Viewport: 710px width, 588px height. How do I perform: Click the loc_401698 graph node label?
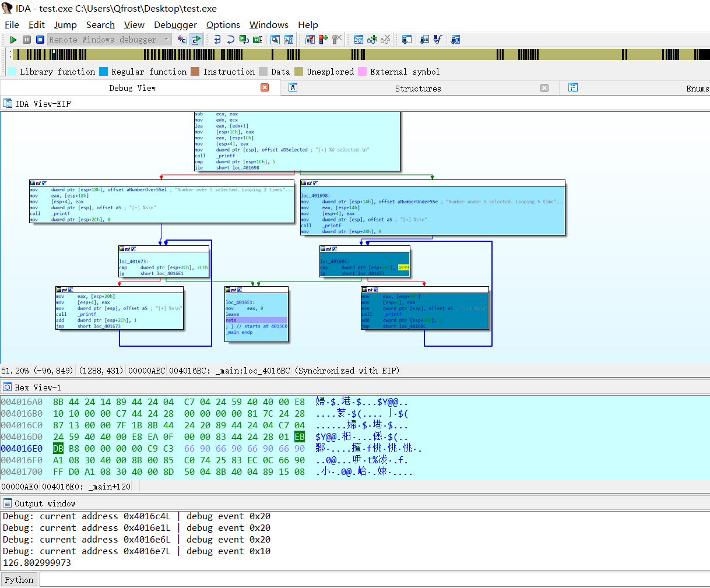[315, 196]
